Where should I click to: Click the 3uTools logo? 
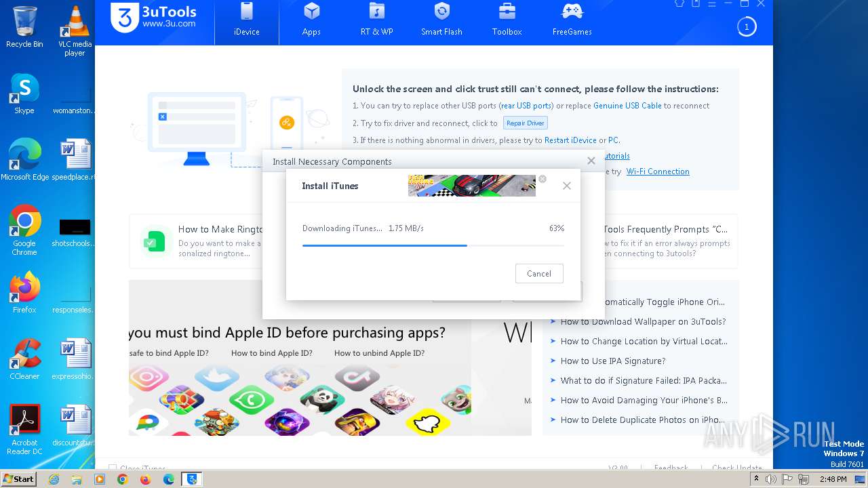[x=154, y=17]
